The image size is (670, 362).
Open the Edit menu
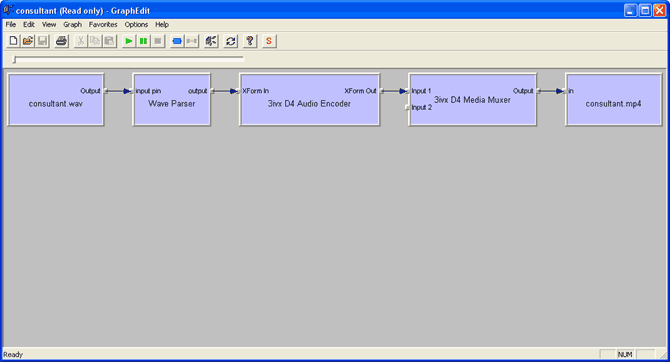pos(29,25)
